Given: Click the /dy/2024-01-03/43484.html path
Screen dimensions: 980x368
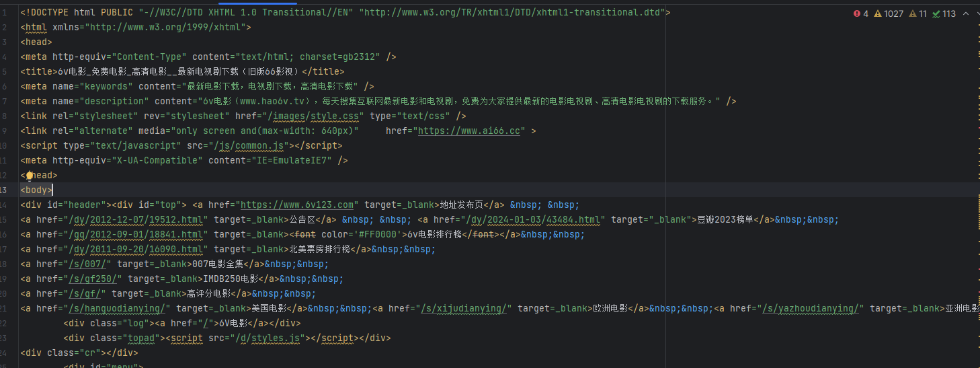Looking at the screenshot, I should [x=533, y=219].
